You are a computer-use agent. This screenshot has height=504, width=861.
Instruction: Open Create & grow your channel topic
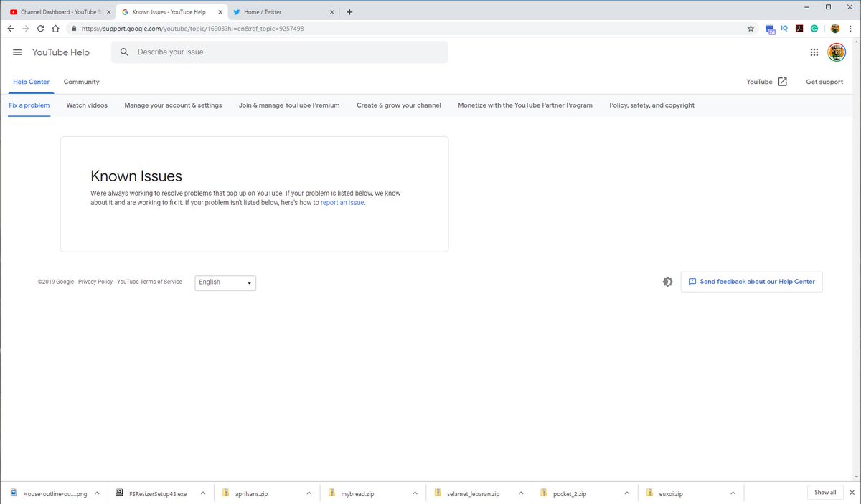pyautogui.click(x=399, y=105)
